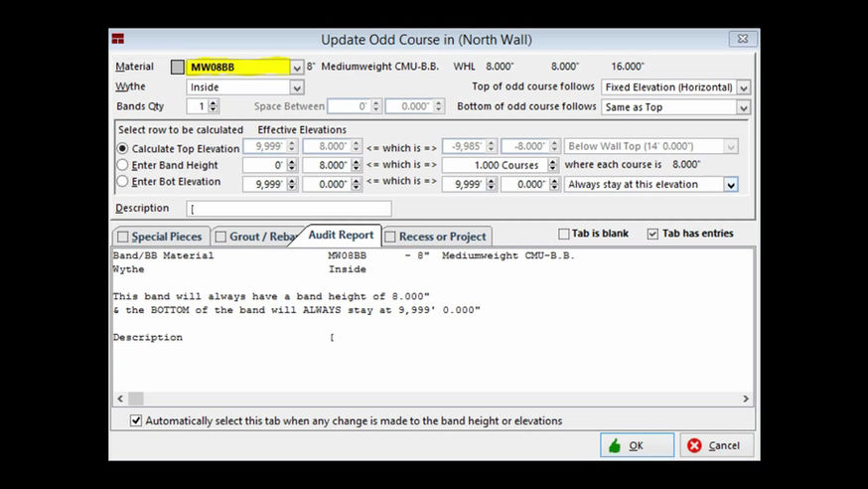This screenshot has height=489, width=868.
Task: Select the Audit Report tab
Action: point(341,235)
